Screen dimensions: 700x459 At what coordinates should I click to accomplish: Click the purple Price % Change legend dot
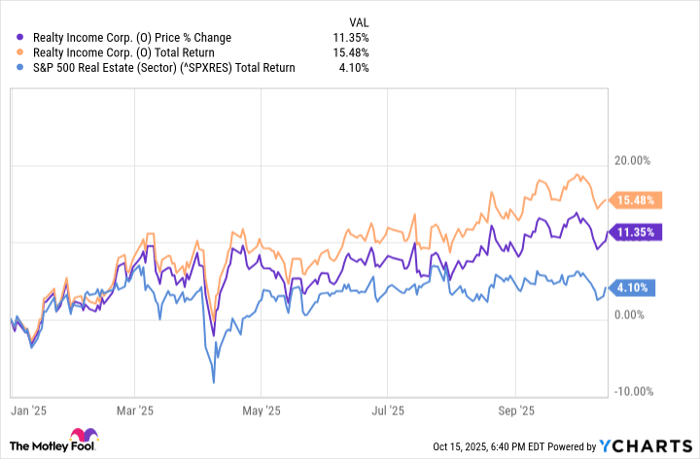pos(21,36)
